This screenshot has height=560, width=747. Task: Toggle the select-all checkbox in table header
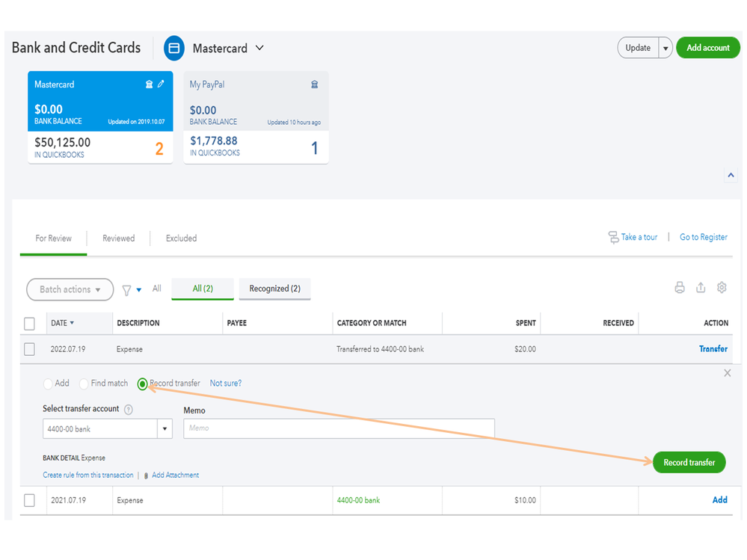coord(30,324)
